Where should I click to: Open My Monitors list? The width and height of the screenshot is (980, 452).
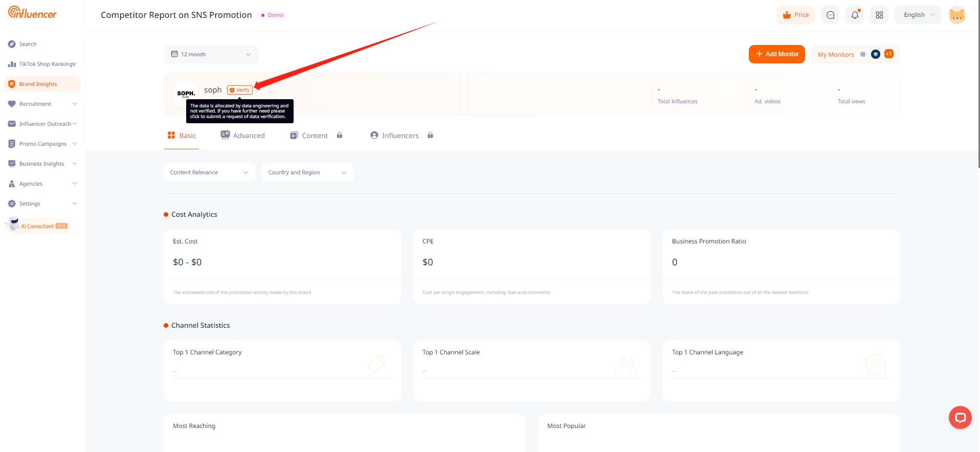click(836, 55)
